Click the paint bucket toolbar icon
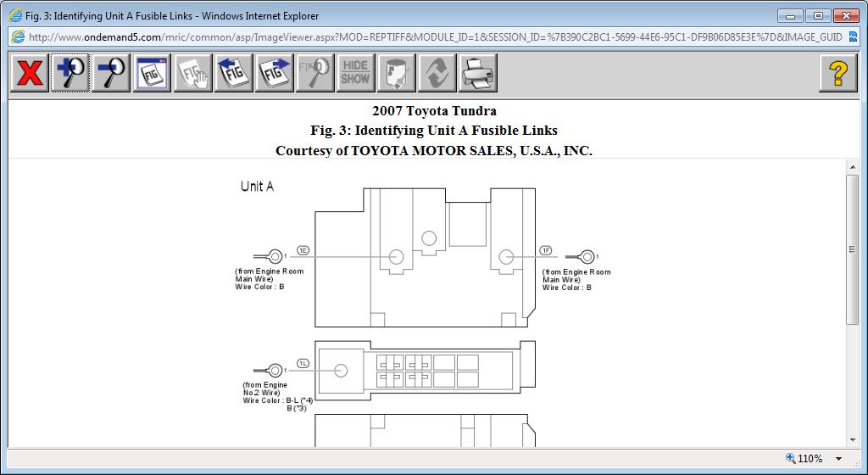868x475 pixels. 397,73
